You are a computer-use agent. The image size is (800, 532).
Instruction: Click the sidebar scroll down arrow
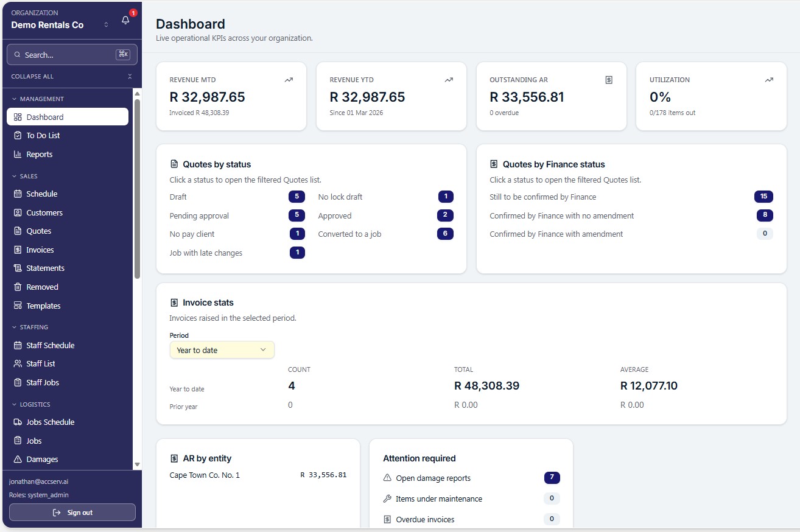click(x=138, y=464)
